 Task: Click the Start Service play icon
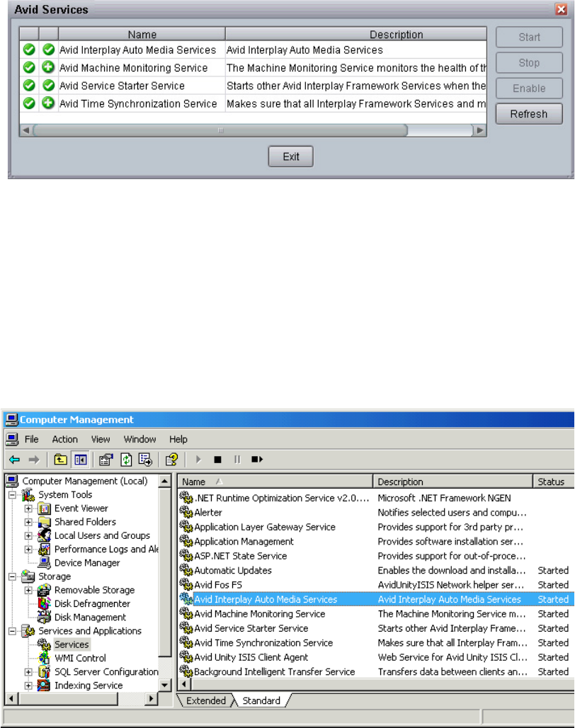198,460
